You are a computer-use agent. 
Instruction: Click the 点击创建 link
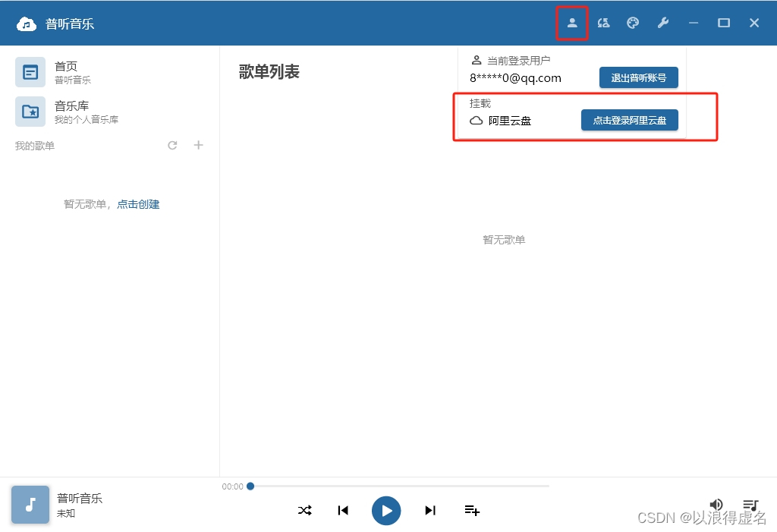coord(138,204)
